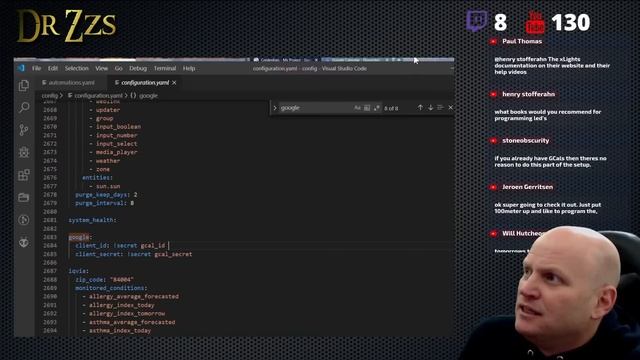Open the Selection menu
Screen dimensions: 640x360
coord(76,68)
